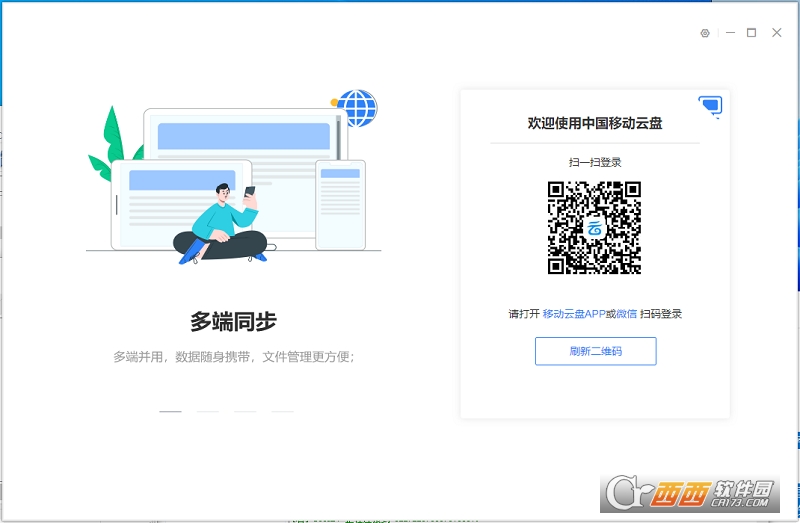The width and height of the screenshot is (800, 523).
Task: Select the fourth carousel indicator dash
Action: 282,411
